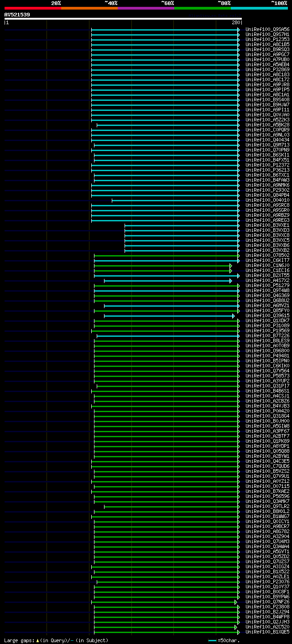Click the cyan alignment bar for UniRef100_Q39615
This screenshot has width=292, height=644.
pyautogui.click(x=169, y=315)
